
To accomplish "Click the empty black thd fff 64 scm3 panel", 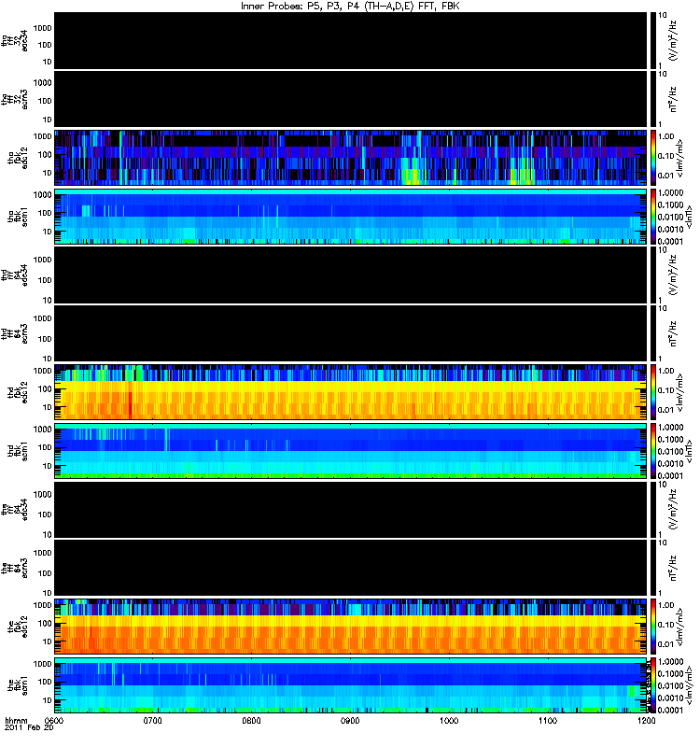I will [350, 333].
